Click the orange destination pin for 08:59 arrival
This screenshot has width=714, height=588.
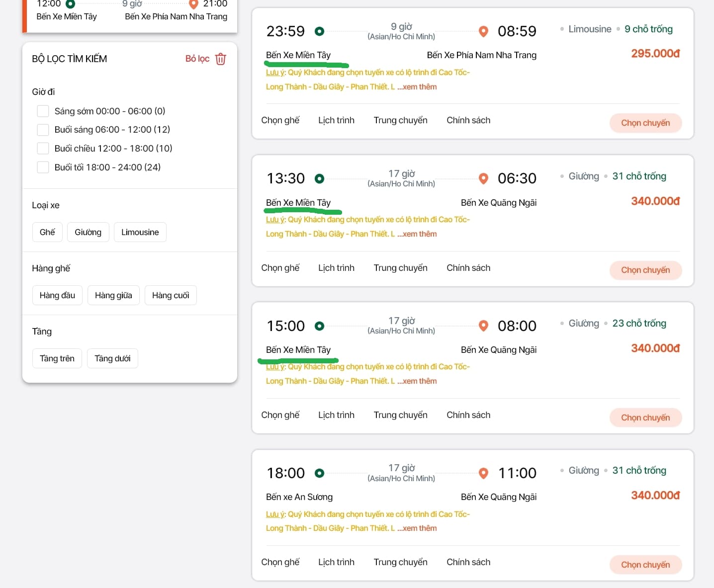[x=483, y=31]
